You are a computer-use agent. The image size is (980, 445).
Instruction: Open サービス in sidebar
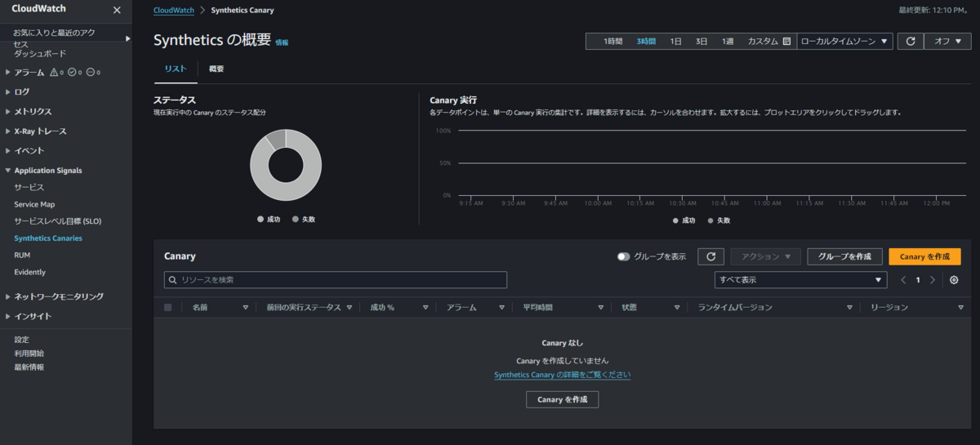[x=29, y=187]
